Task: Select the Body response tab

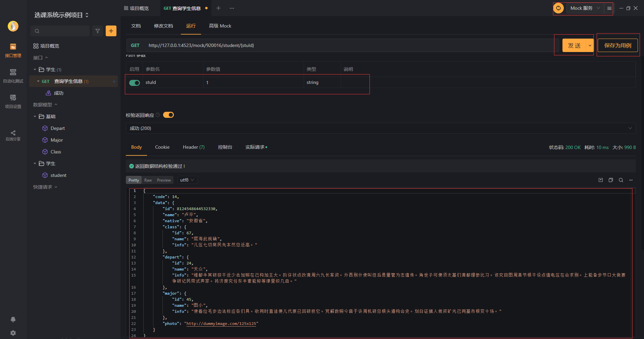Action: point(136,147)
